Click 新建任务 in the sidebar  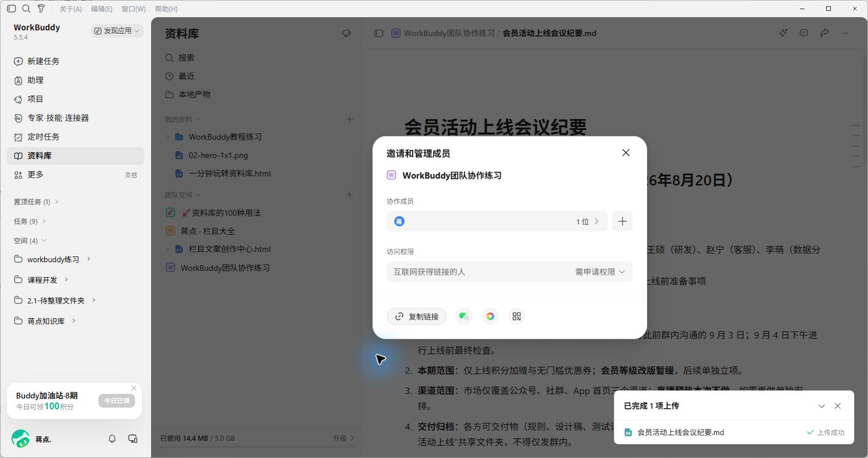(x=76, y=61)
